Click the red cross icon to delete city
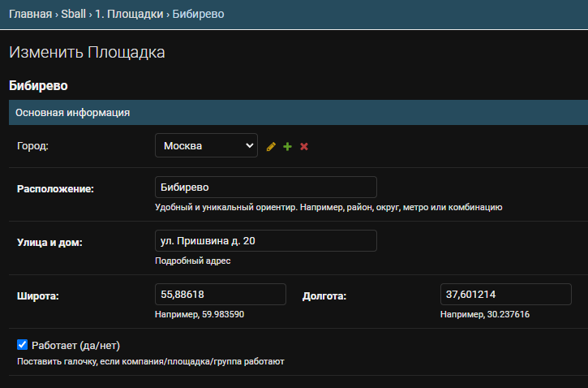588x388 pixels. [304, 146]
